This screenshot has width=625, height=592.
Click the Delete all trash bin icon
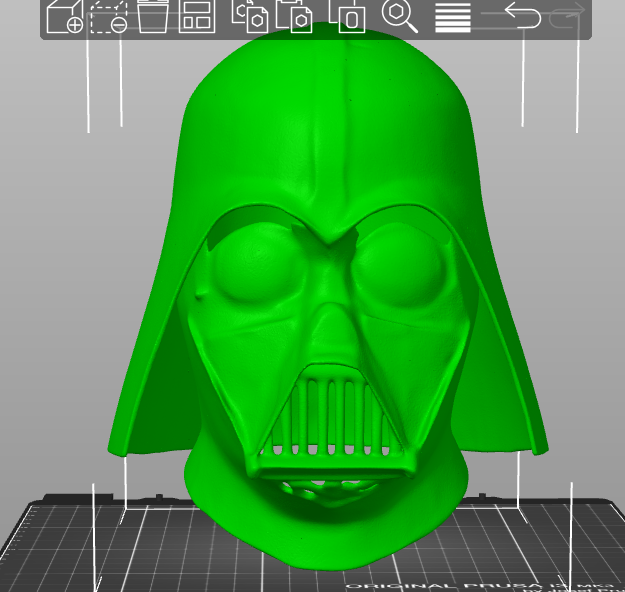click(x=153, y=16)
